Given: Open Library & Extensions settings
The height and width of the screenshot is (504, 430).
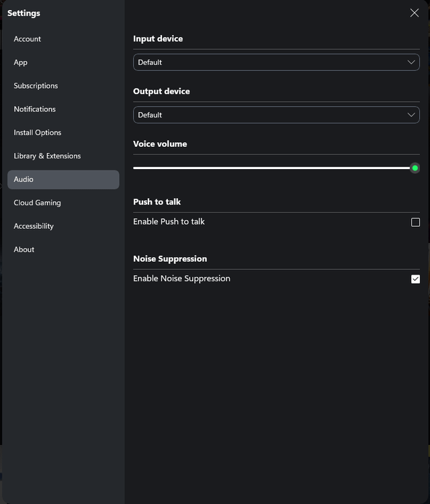Looking at the screenshot, I should click(x=47, y=156).
